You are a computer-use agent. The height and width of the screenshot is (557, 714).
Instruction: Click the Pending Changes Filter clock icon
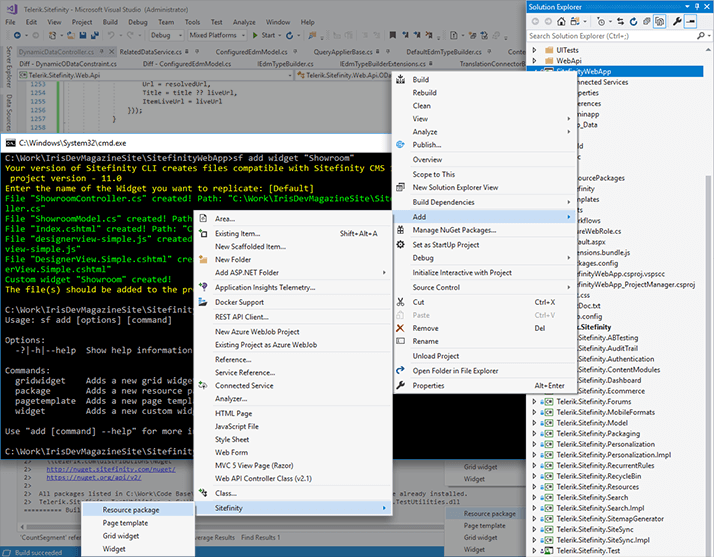601,21
